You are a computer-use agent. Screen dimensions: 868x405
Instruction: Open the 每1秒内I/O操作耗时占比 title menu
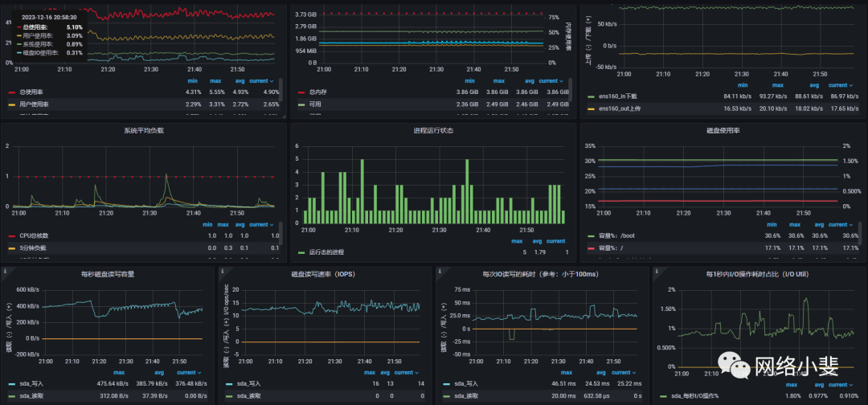758,274
